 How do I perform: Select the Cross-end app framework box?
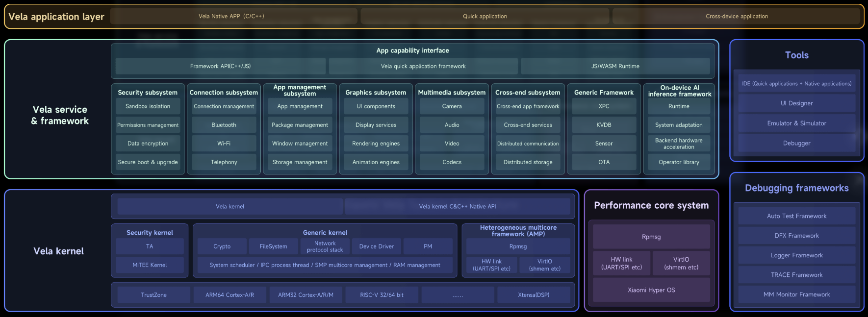tap(528, 106)
